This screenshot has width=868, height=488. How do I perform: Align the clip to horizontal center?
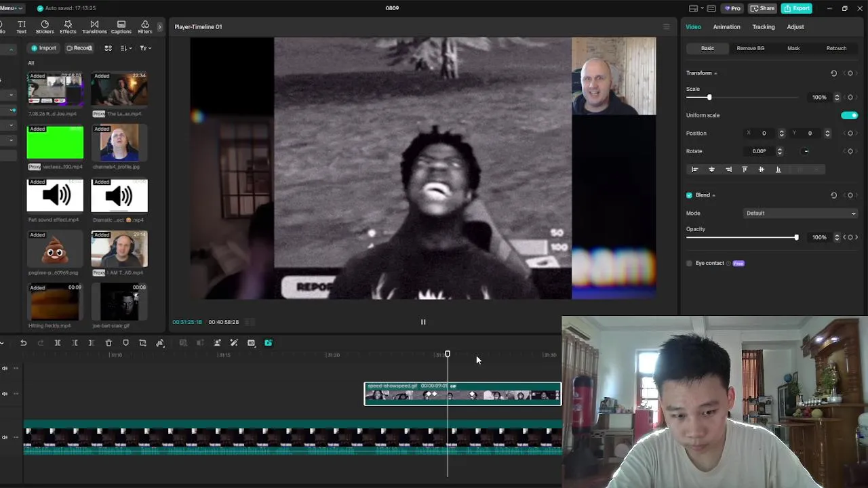tap(711, 169)
